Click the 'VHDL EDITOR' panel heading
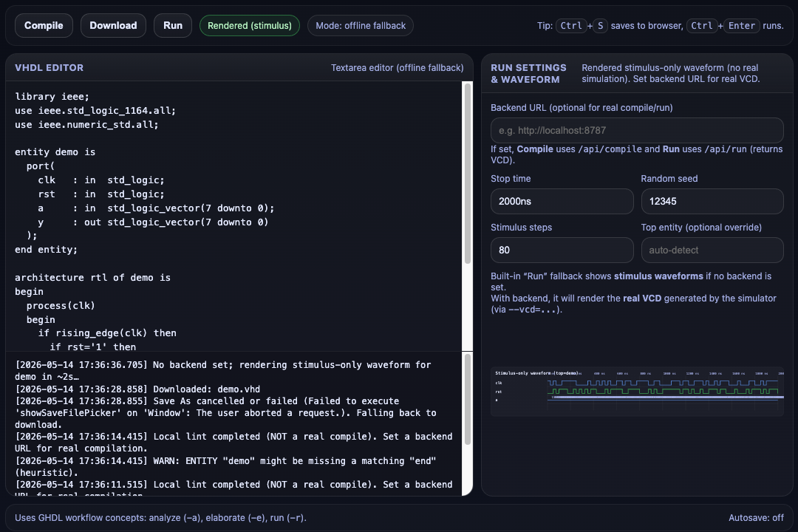This screenshot has height=532, width=798. click(49, 68)
